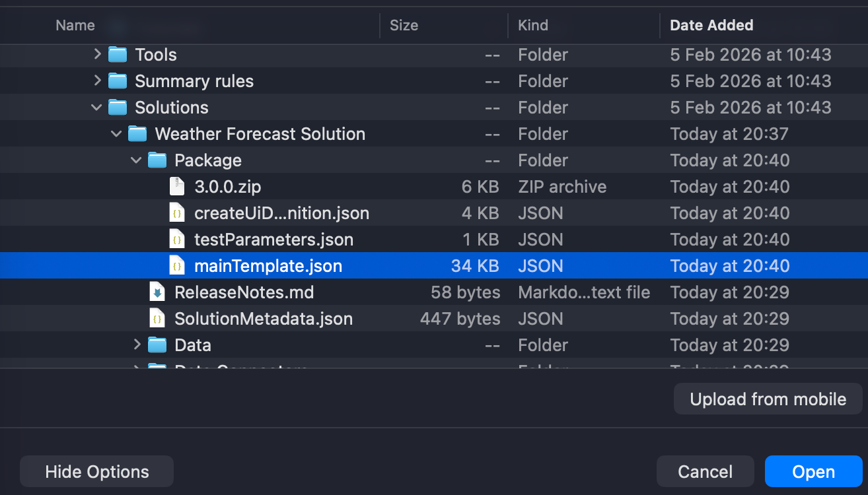
Task: Collapse the Weather Forecast Solution folder
Action: click(x=117, y=134)
